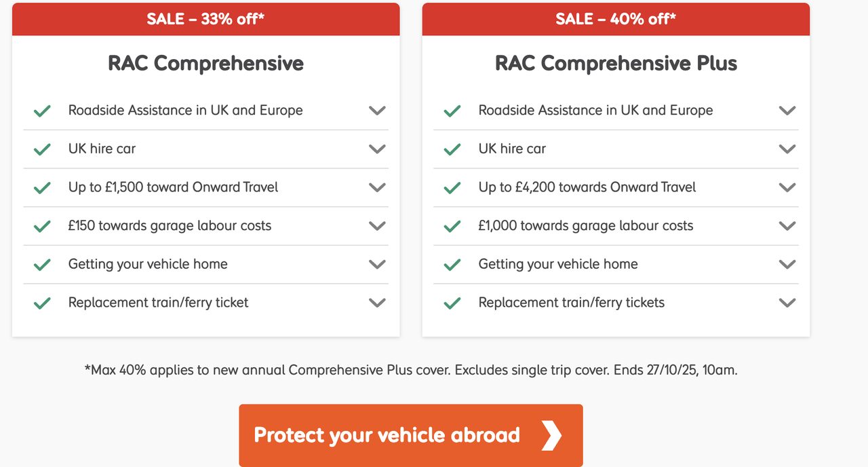The image size is (868, 467).
Task: Expand the £1,000 garage labour costs chevron
Action: click(x=787, y=225)
